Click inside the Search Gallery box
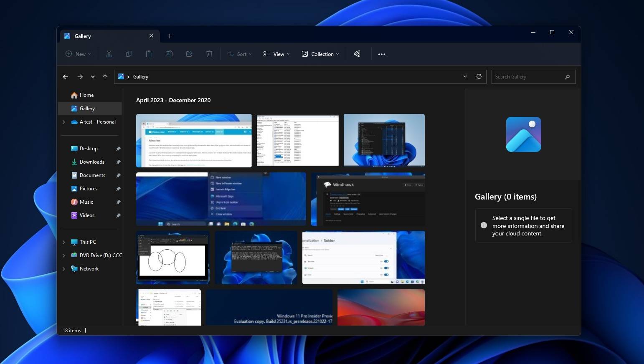644x364 pixels. [526, 76]
